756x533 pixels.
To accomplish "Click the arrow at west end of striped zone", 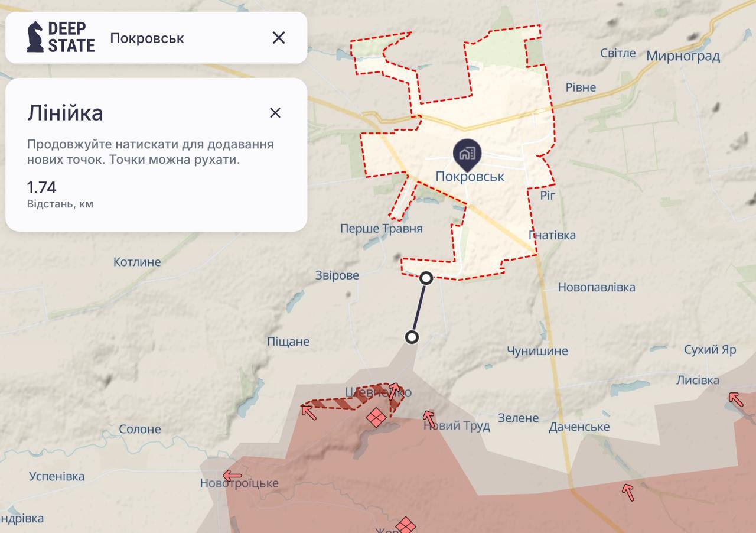I will (x=308, y=410).
